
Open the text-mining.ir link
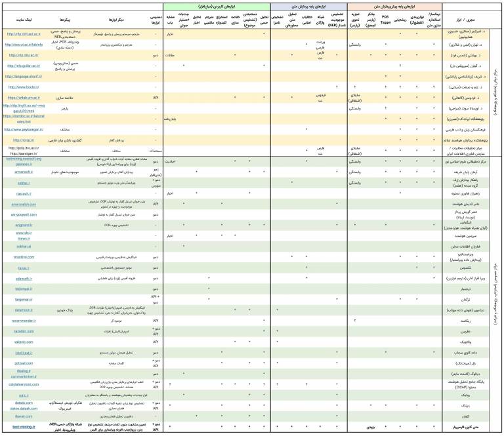24,427
